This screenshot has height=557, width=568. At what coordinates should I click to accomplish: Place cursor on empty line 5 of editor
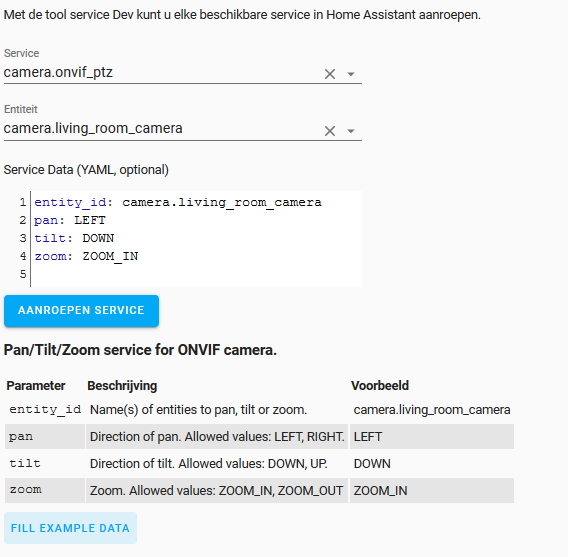[x=196, y=274]
